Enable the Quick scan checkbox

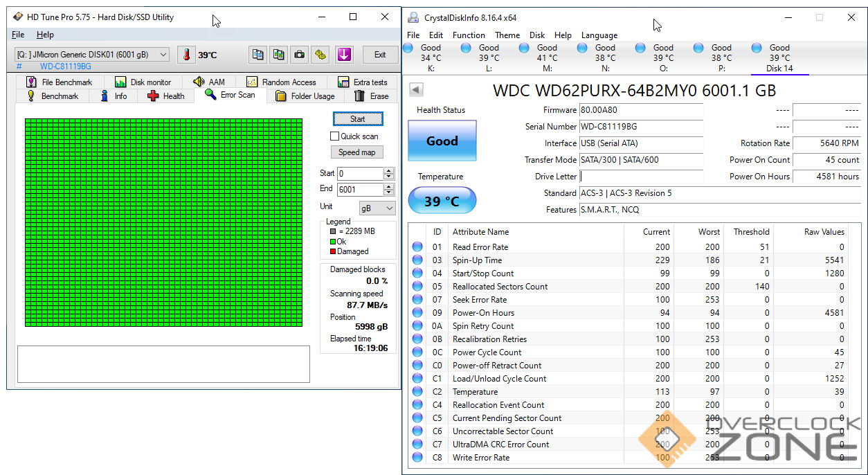[335, 136]
